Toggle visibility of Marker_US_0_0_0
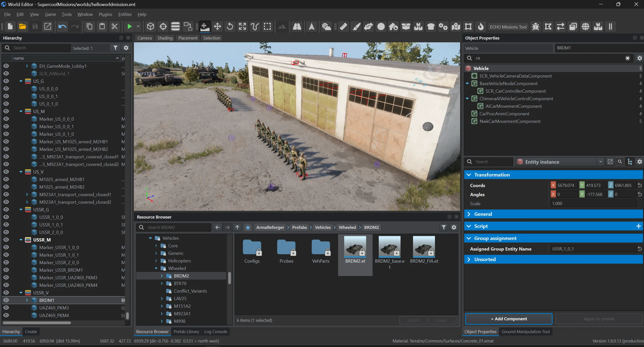The image size is (644, 347). (x=6, y=119)
